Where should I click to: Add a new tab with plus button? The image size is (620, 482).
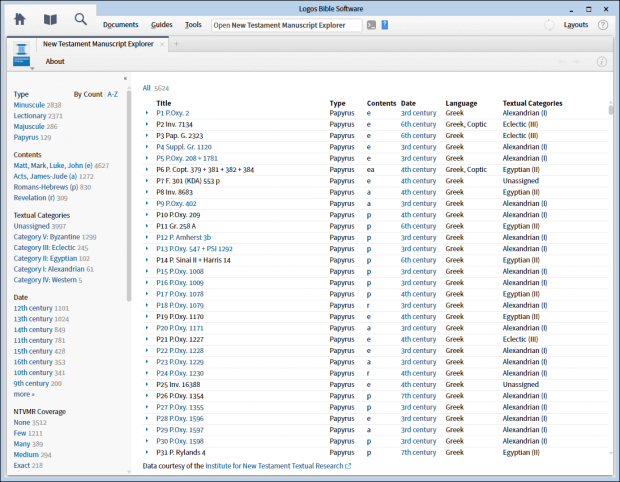pos(176,44)
